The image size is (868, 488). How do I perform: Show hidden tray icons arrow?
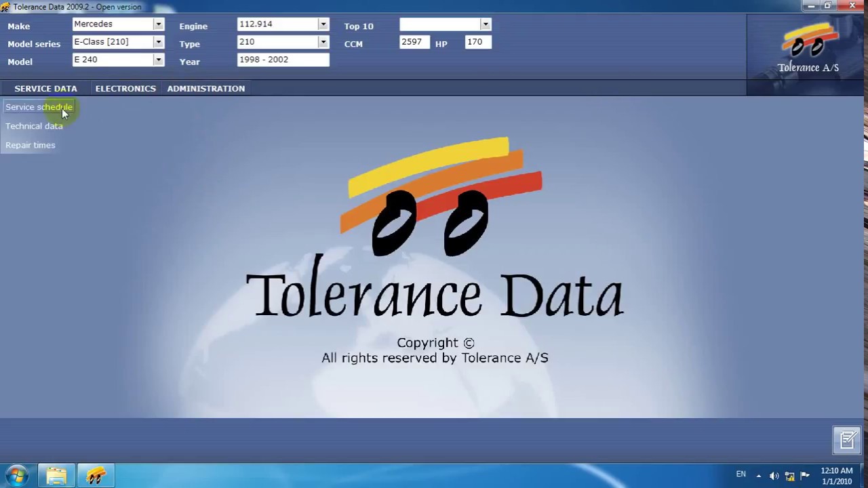pos(758,476)
